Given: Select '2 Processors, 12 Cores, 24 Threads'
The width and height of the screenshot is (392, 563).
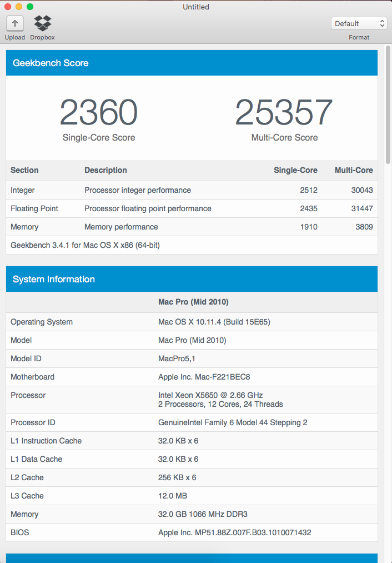Looking at the screenshot, I should pos(220,404).
